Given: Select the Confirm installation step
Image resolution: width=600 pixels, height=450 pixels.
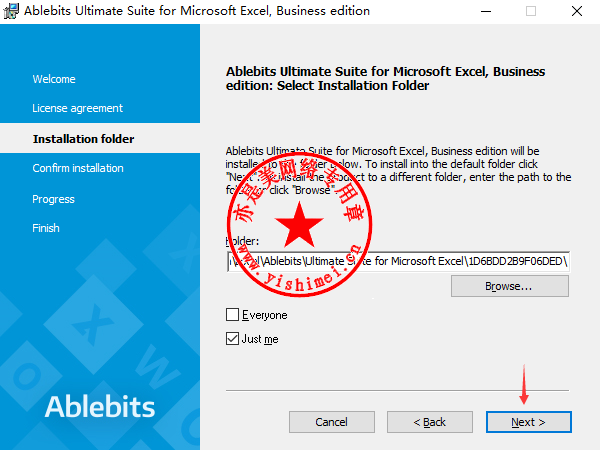Looking at the screenshot, I should [78, 168].
